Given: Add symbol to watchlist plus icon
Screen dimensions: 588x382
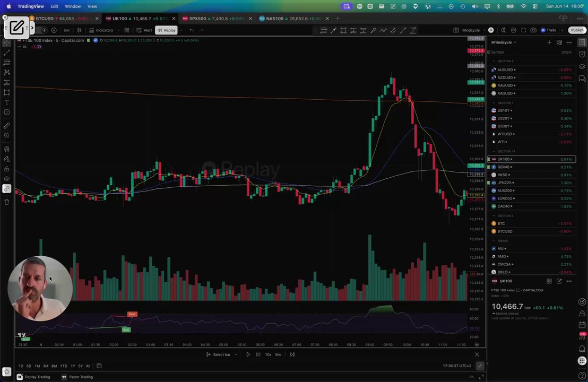Looking at the screenshot, I should [549, 42].
